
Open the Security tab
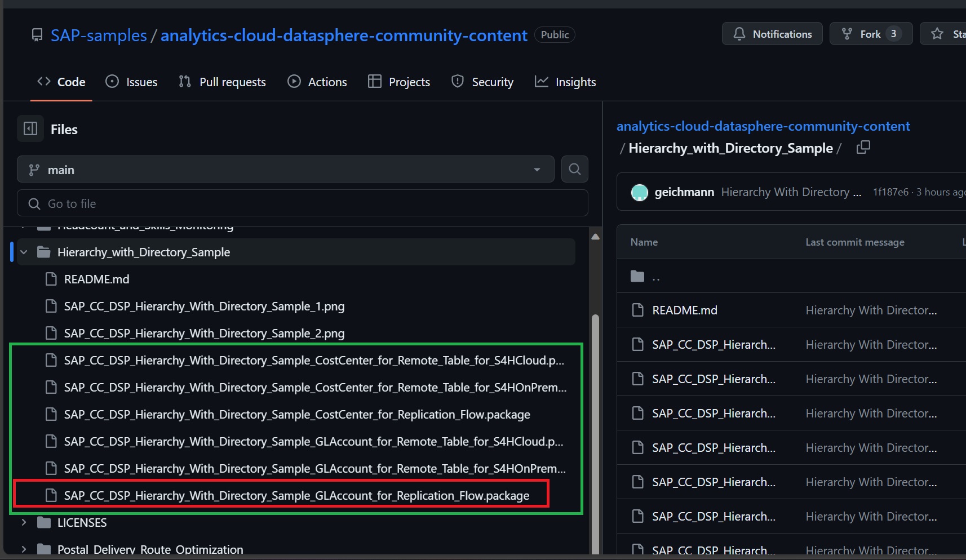point(482,82)
